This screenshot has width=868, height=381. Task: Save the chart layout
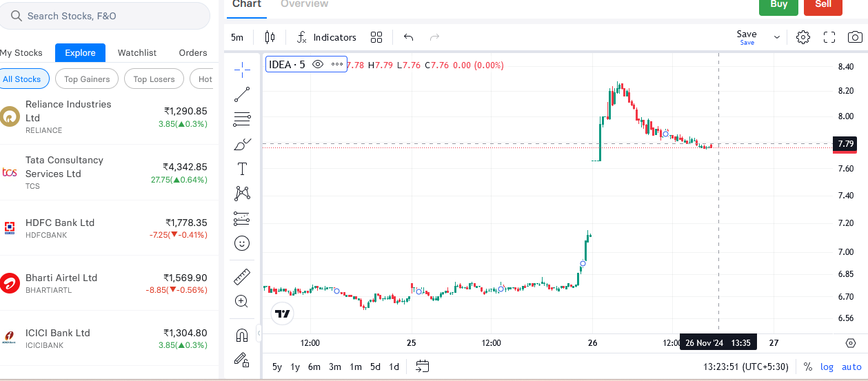[747, 37]
